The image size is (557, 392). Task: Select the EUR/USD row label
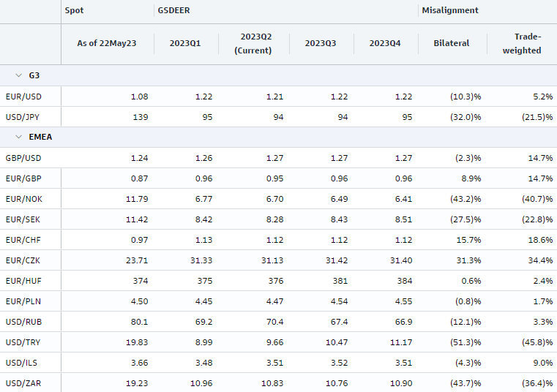[x=23, y=97]
